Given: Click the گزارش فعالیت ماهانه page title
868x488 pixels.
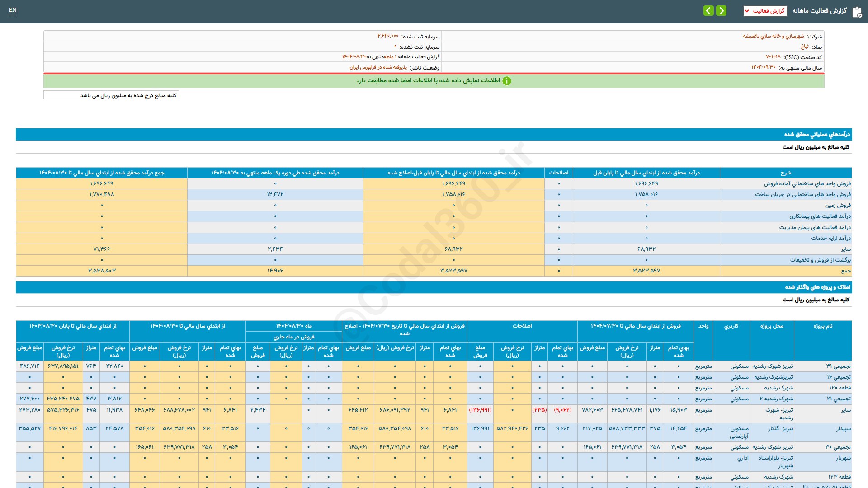Looking at the screenshot, I should (819, 11).
